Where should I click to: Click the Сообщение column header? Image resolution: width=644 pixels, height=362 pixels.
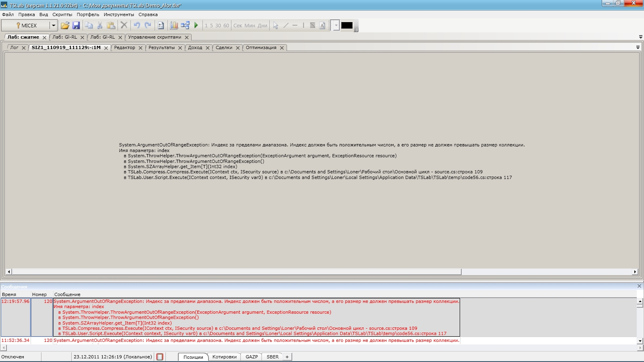[x=67, y=294]
